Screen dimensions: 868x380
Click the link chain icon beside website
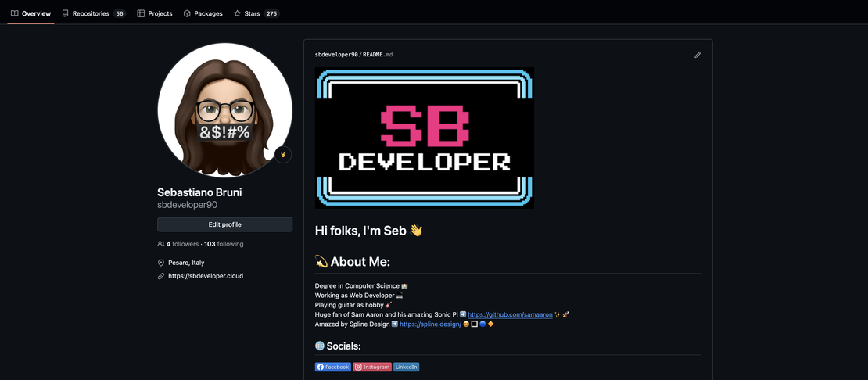pos(161,276)
